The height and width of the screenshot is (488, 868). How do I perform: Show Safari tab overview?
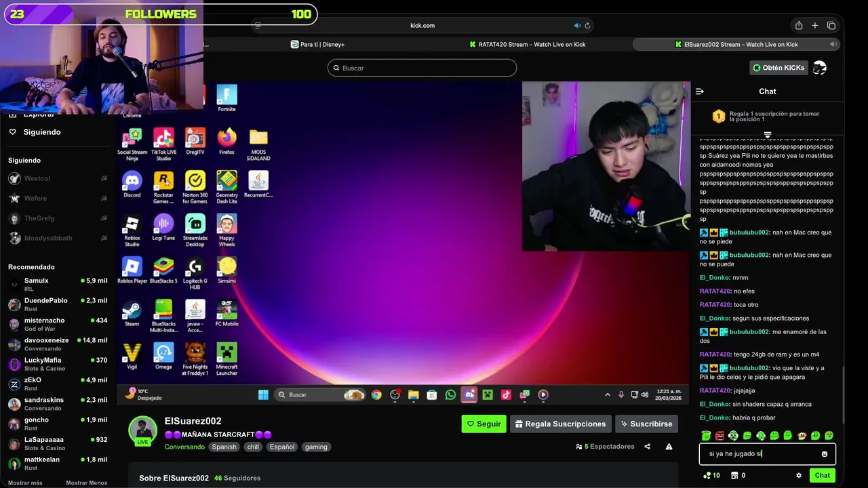(831, 26)
